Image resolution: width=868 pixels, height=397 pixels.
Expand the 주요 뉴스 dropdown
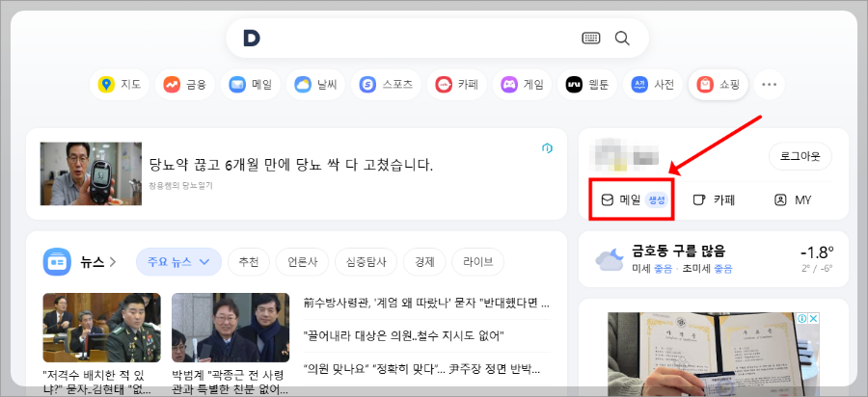click(178, 261)
